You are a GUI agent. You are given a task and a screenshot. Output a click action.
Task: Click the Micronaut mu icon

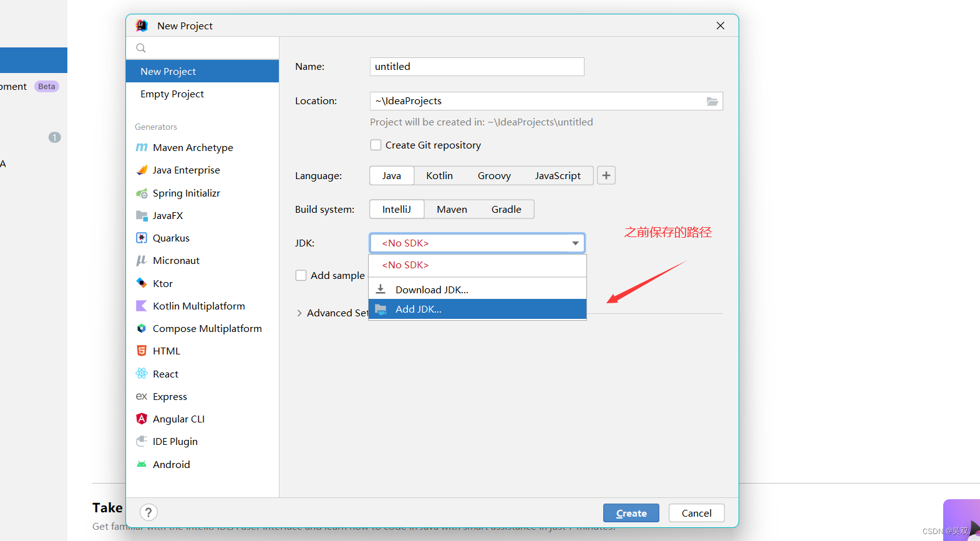click(x=142, y=260)
